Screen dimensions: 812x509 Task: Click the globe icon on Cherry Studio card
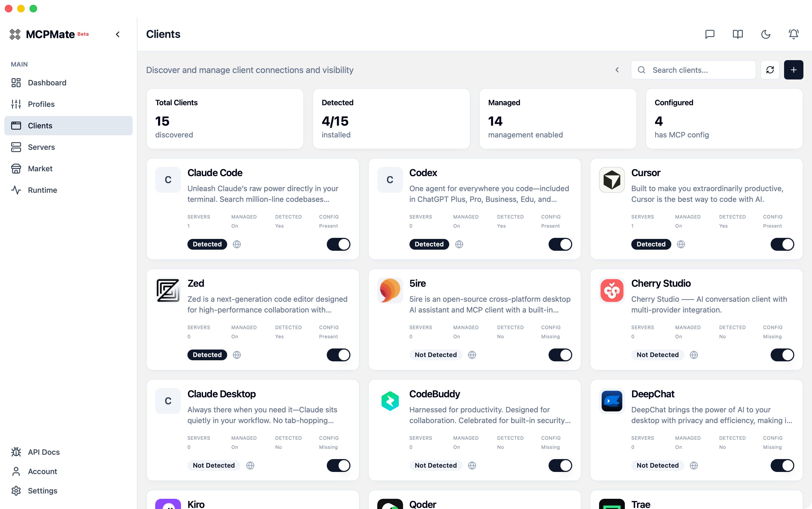(x=694, y=355)
